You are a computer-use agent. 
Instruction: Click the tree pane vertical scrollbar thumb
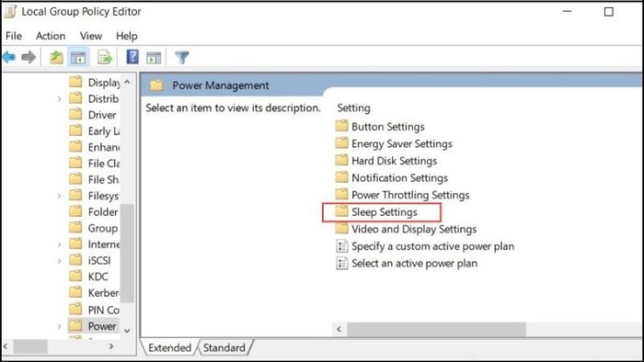pos(127,253)
